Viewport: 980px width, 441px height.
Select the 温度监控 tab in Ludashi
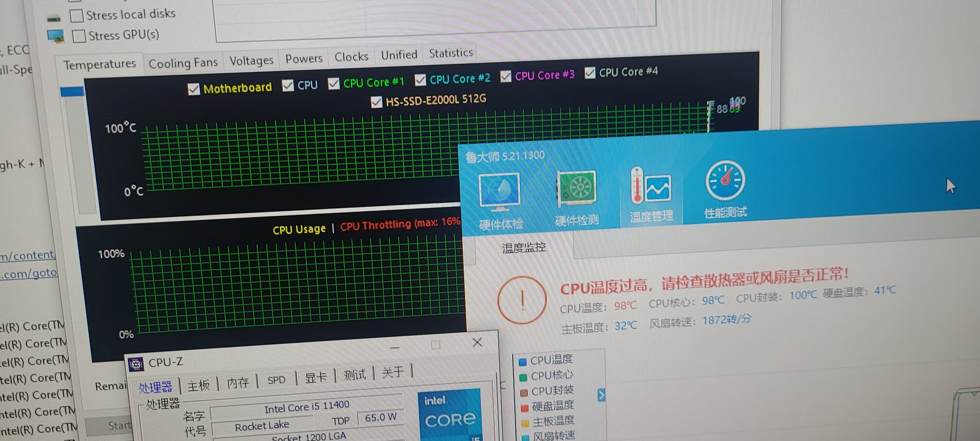coord(524,248)
